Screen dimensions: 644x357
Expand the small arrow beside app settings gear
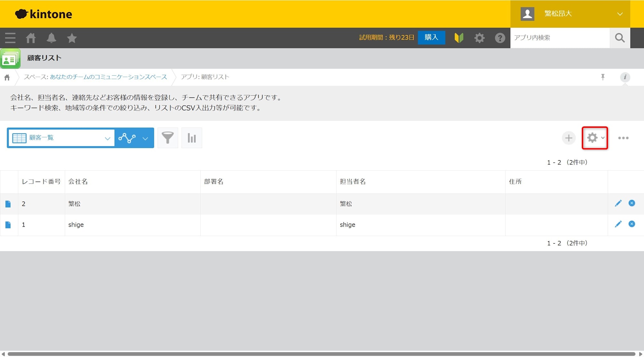coord(603,138)
